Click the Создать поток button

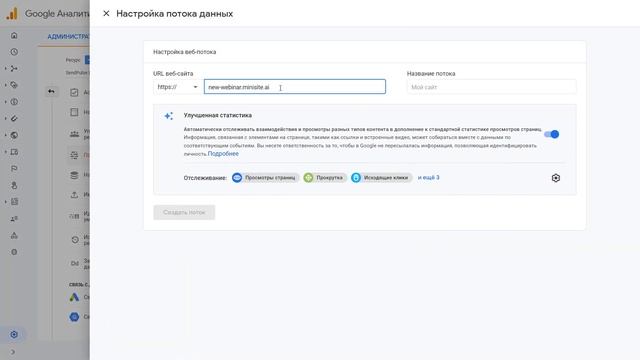(x=184, y=212)
